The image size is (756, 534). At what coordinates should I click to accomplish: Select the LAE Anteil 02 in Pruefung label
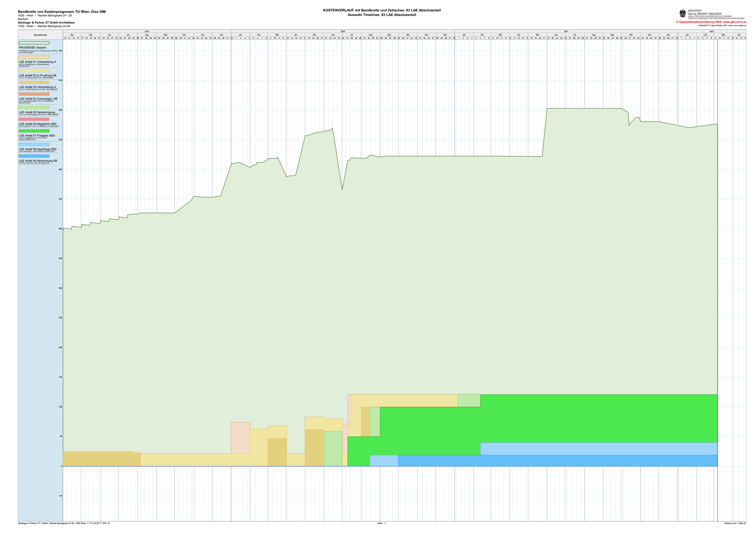(x=37, y=75)
